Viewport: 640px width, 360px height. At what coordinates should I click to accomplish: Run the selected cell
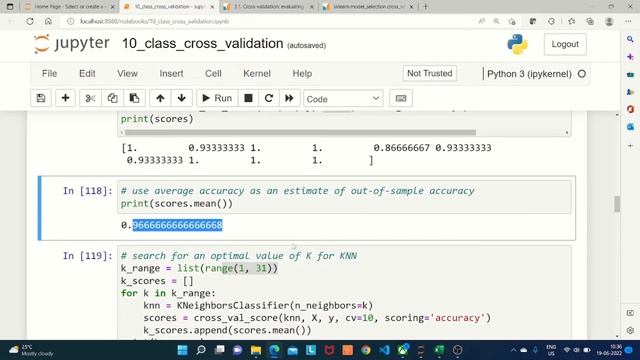tap(217, 98)
